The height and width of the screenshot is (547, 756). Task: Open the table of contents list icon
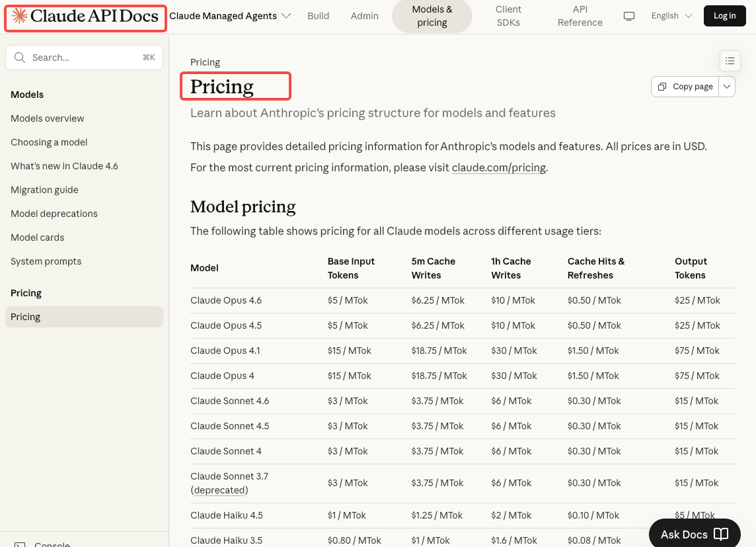(730, 61)
